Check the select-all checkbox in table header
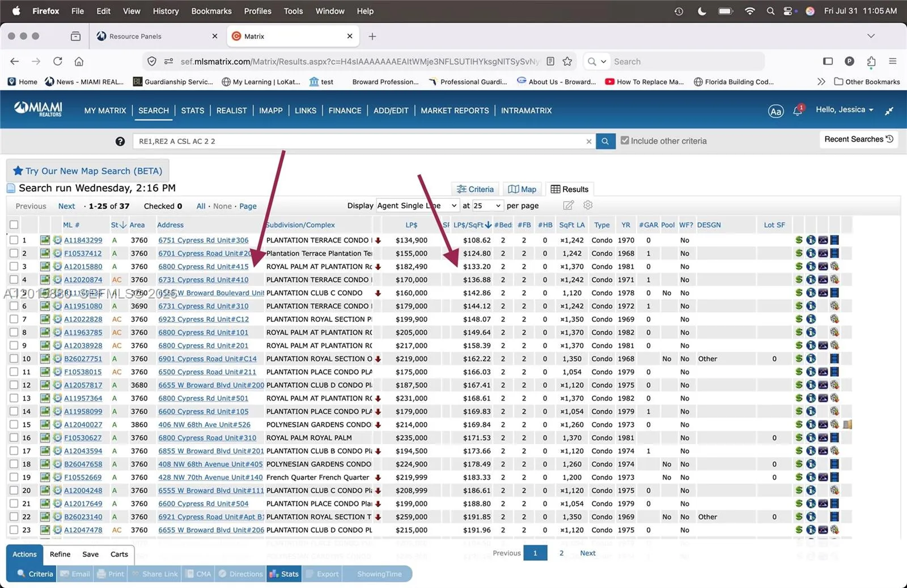The width and height of the screenshot is (907, 588). point(14,225)
